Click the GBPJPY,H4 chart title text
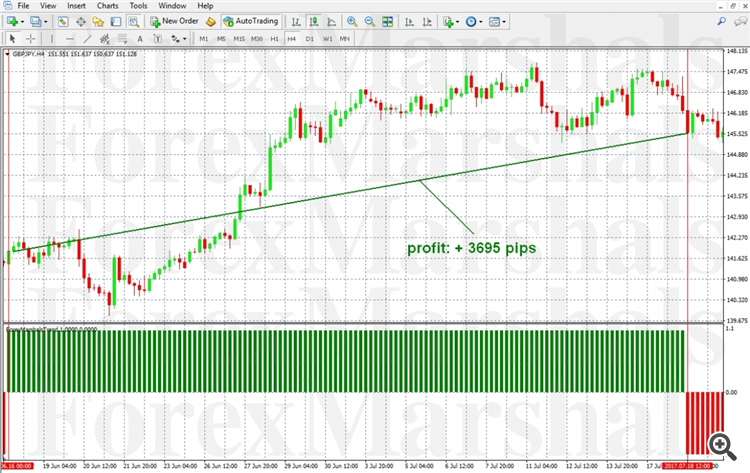The image size is (750, 473). pyautogui.click(x=28, y=54)
